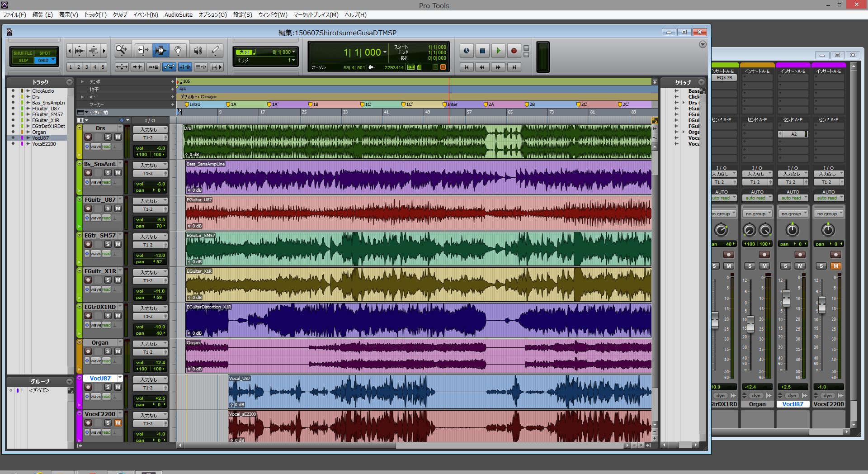Open ファイル(F) menu

14,14
